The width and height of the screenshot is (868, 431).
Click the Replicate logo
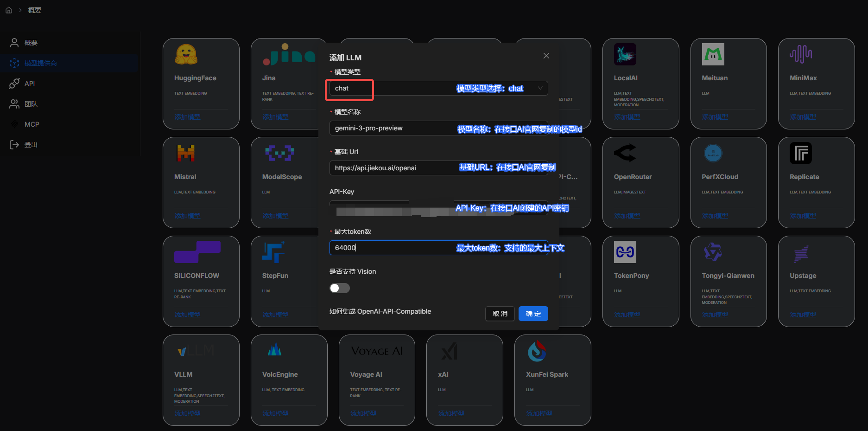coord(801,153)
